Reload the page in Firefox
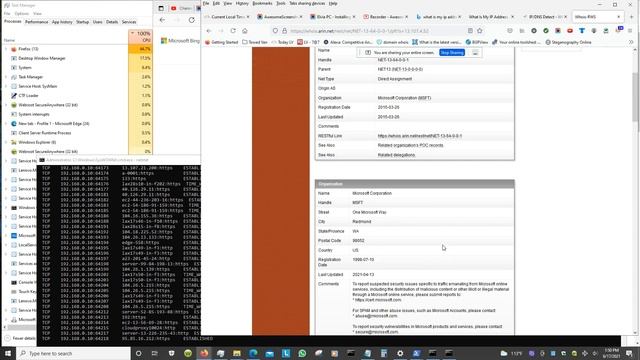The height and width of the screenshot is (360, 640). coord(233,31)
